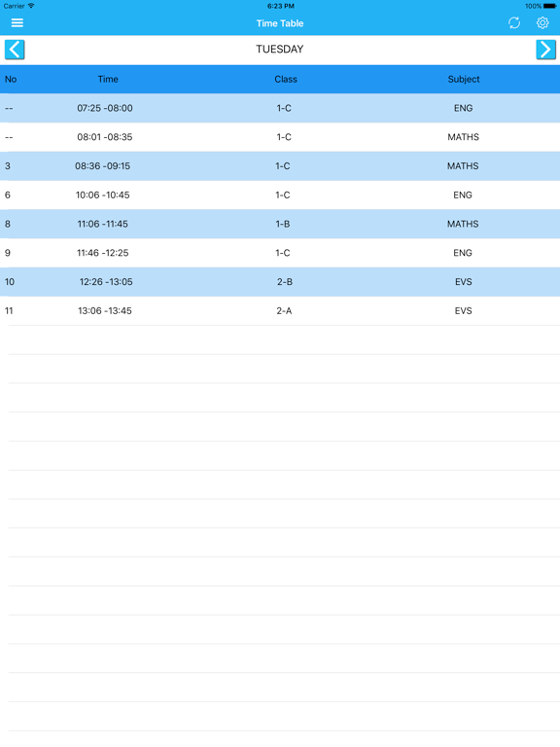
Task: Click MATHS subject in 08:01 row
Action: (x=463, y=137)
